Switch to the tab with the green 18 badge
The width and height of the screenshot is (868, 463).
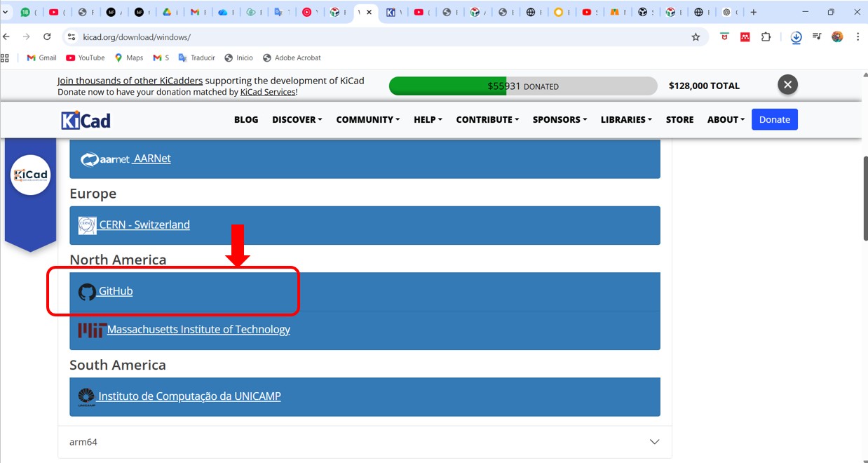[28, 12]
